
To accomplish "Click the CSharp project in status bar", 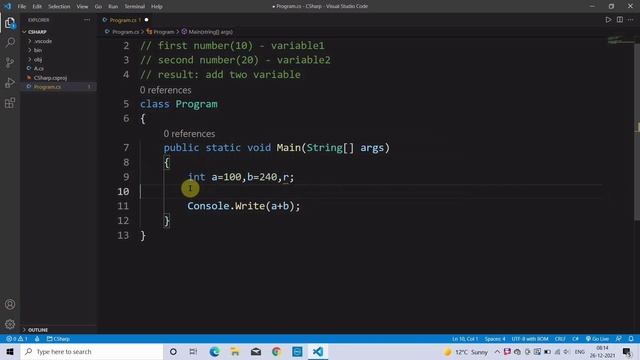I will [x=58, y=339].
